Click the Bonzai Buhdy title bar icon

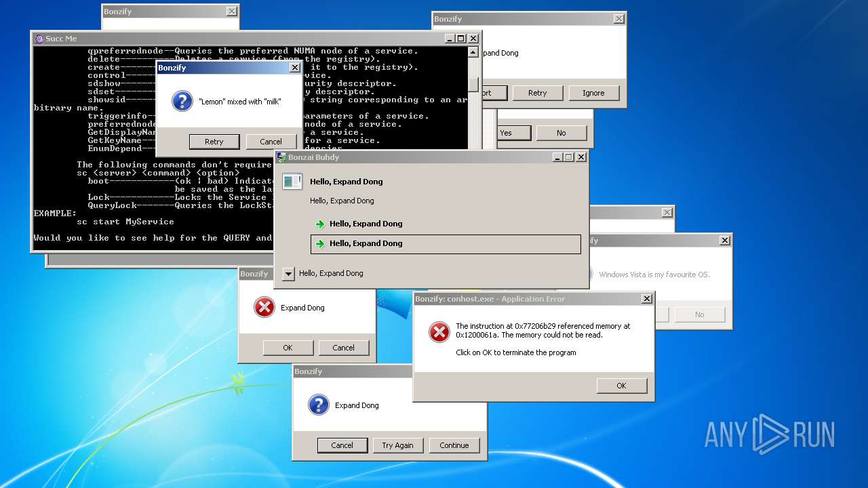(281, 157)
